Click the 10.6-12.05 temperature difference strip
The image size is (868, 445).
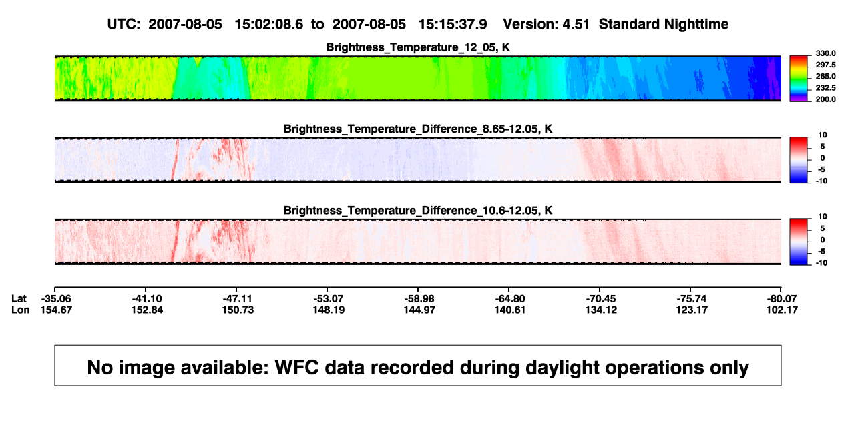click(x=417, y=242)
